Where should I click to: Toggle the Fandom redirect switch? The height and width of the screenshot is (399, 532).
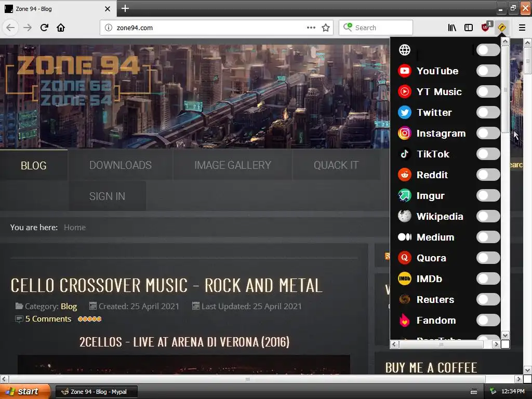pos(488,320)
